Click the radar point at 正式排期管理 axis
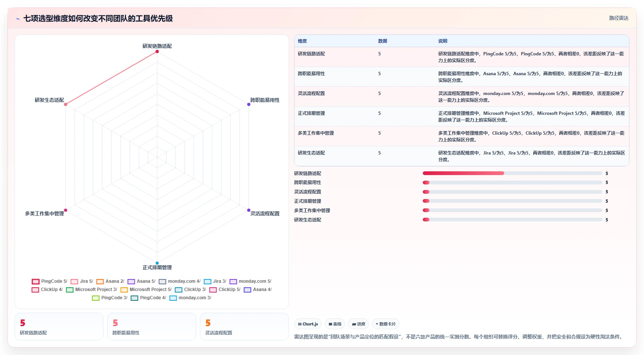 coord(157,263)
